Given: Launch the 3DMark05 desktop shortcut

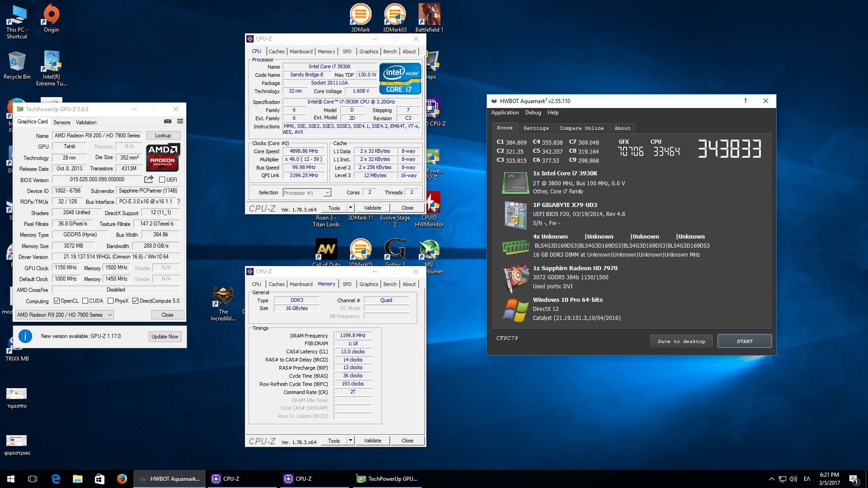Looking at the screenshot, I should pyautogui.click(x=360, y=253).
